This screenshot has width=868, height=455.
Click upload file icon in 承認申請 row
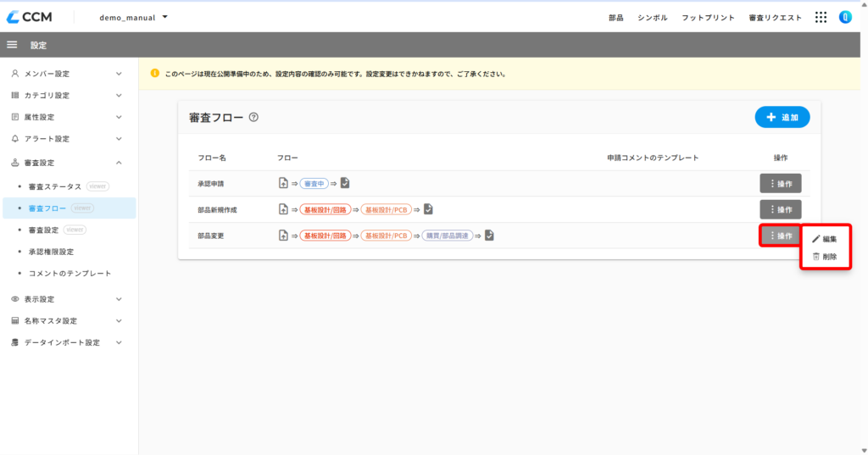pos(283,183)
